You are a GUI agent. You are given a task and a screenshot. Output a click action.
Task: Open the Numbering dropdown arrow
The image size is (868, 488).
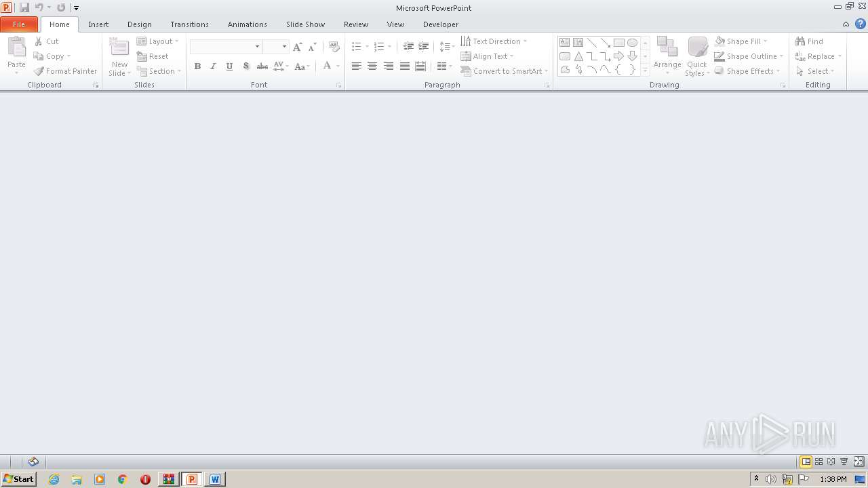pos(389,47)
